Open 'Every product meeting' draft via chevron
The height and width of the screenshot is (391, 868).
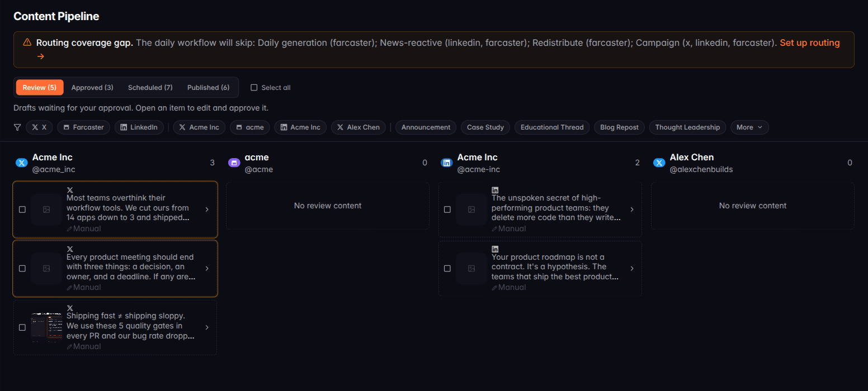click(207, 268)
